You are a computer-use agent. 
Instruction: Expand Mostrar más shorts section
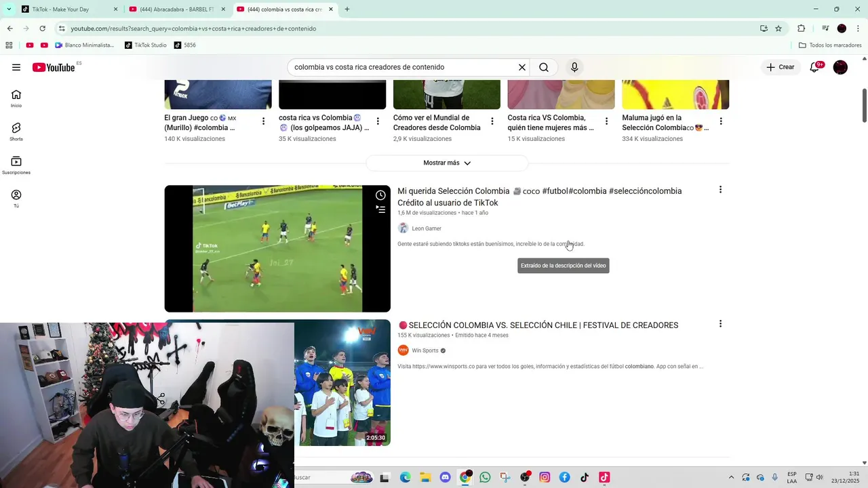click(447, 163)
